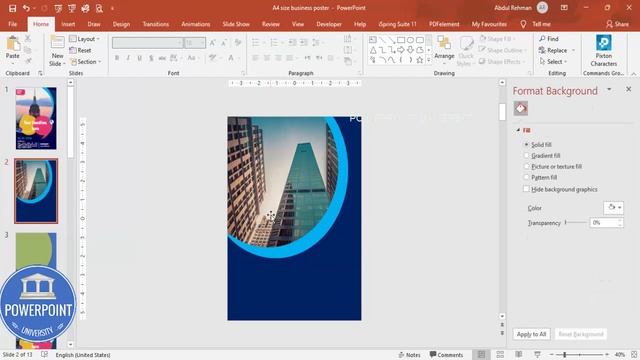640x360 pixels.
Task: Click the Apply to All button
Action: pos(531,334)
